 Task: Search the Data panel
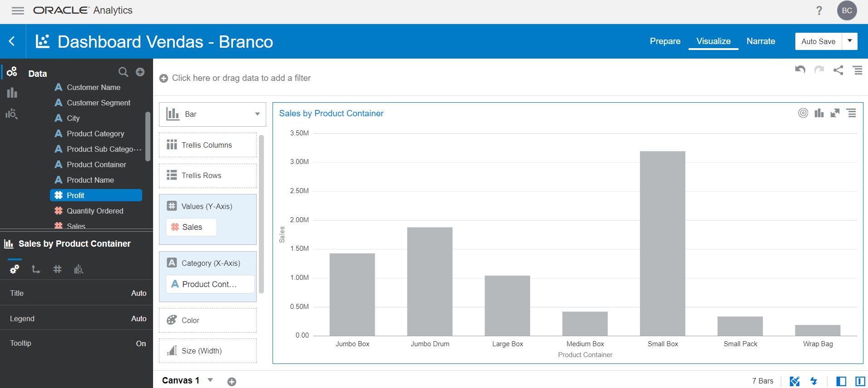pyautogui.click(x=123, y=72)
